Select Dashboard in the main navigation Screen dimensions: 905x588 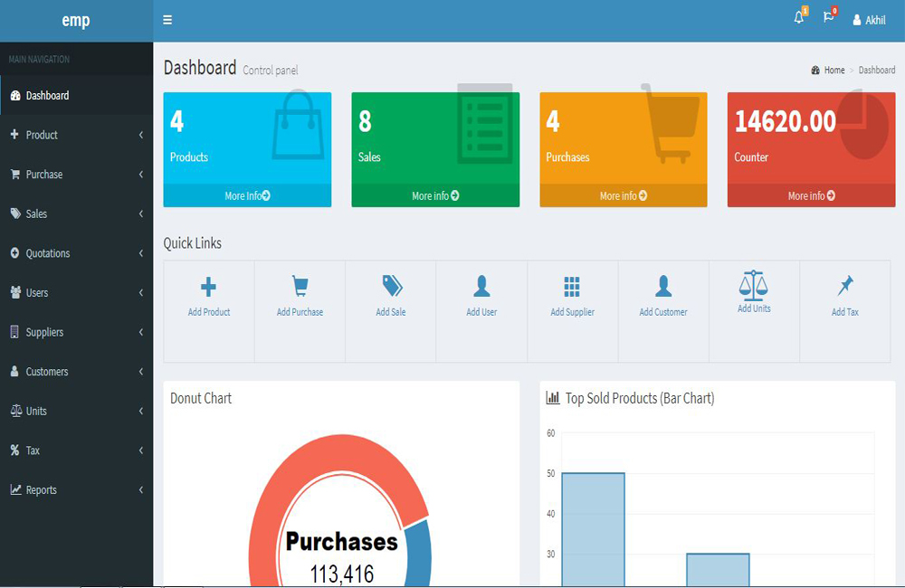[47, 96]
